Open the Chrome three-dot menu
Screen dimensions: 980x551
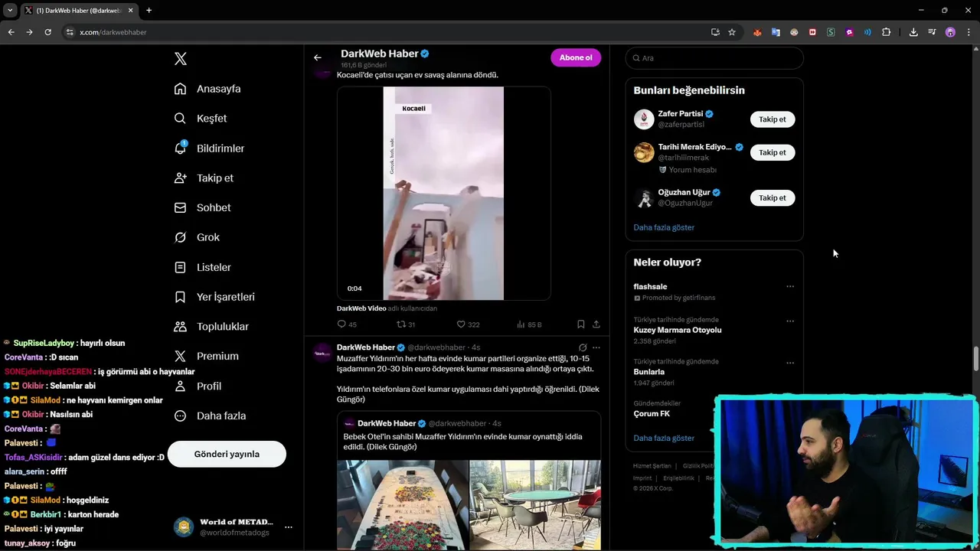[x=969, y=32]
